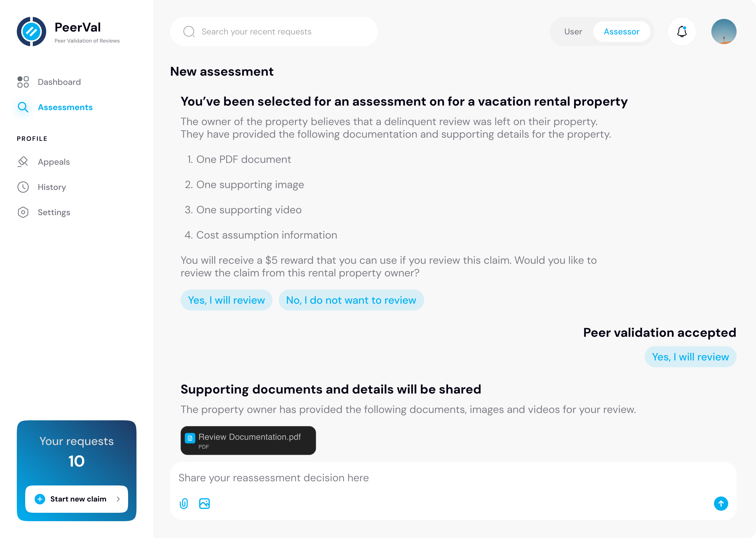Open the notifications bell

[x=682, y=32]
